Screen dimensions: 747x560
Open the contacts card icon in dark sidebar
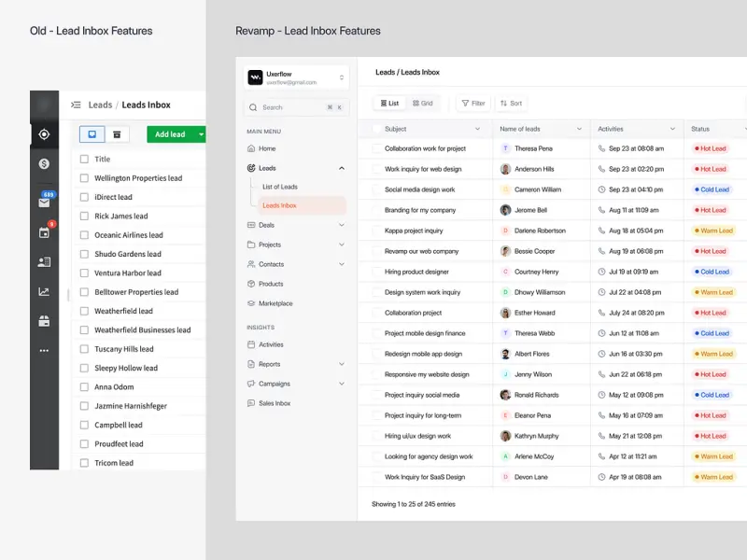coord(44,262)
